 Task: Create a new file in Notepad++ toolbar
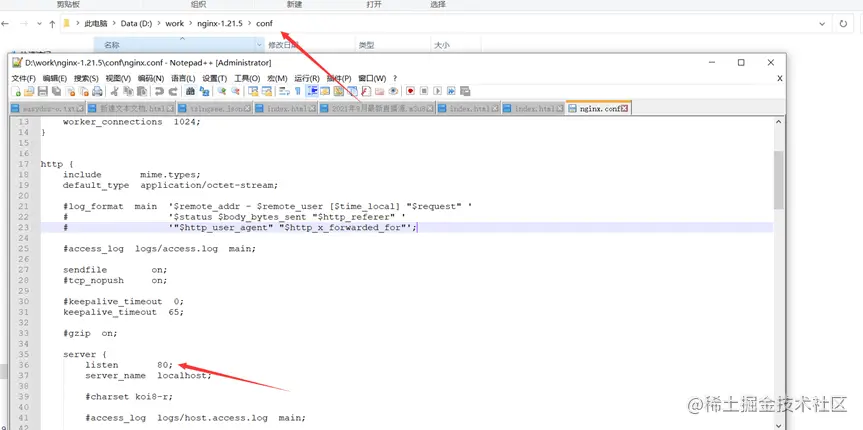pos(16,91)
